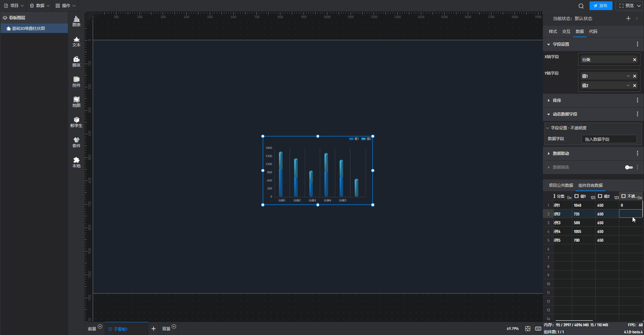Open more options for 排序

pyautogui.click(x=637, y=100)
